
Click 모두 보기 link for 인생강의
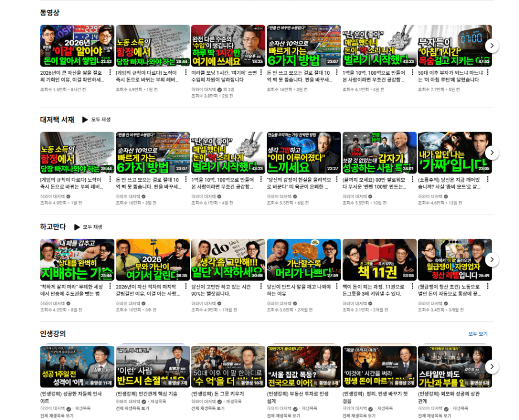(478, 334)
